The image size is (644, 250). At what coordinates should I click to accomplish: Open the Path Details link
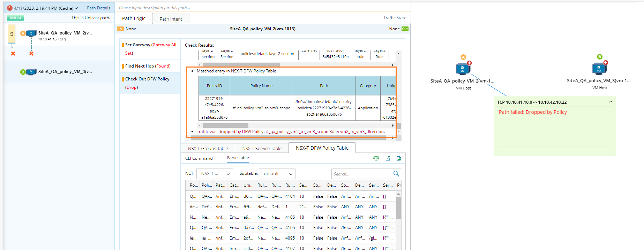point(98,8)
